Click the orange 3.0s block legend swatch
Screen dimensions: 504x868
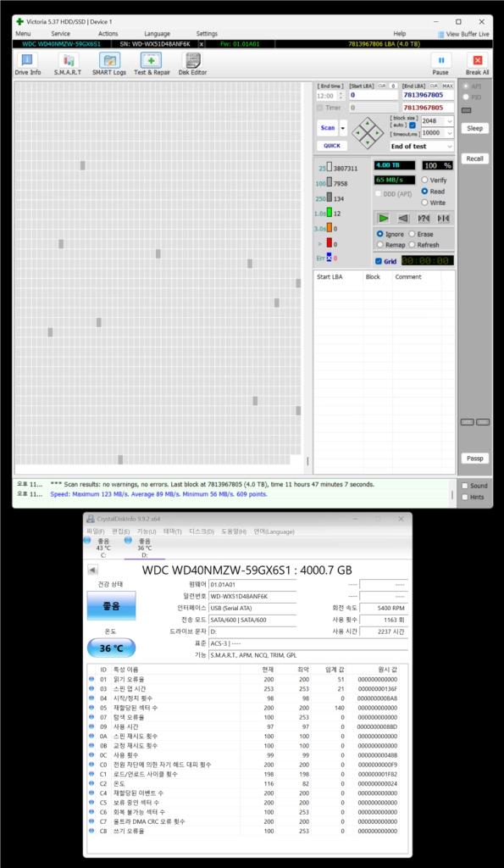point(330,227)
